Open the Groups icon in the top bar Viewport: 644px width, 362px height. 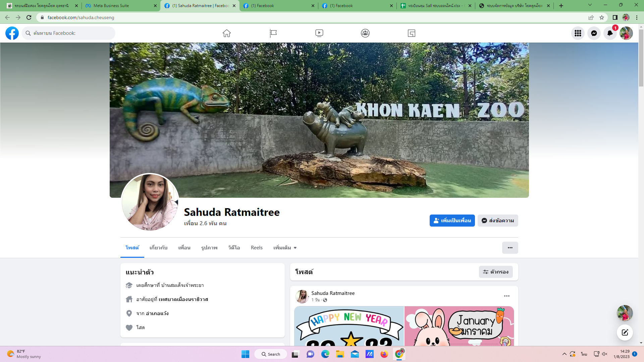coord(365,33)
